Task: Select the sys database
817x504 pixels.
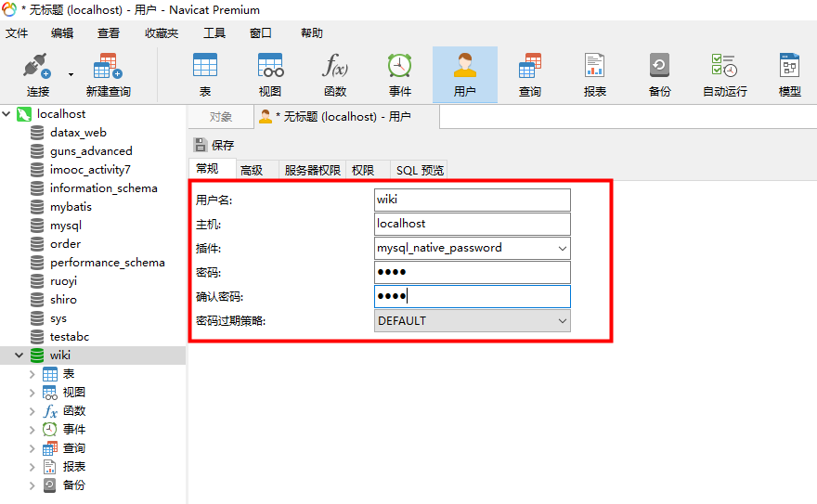Action: 58,318
